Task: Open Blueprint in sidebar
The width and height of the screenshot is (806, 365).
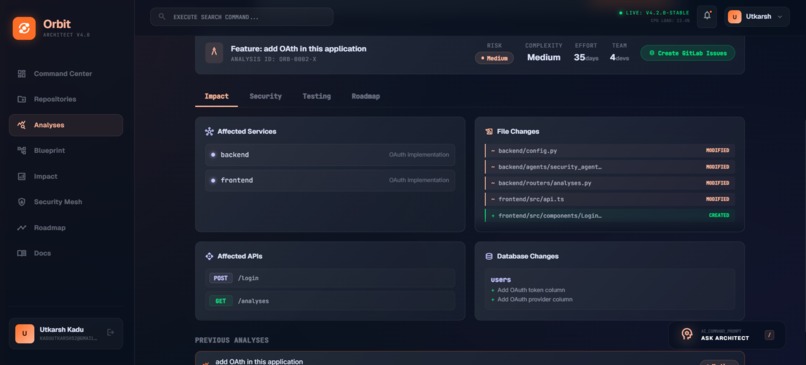Action: [x=66, y=151]
